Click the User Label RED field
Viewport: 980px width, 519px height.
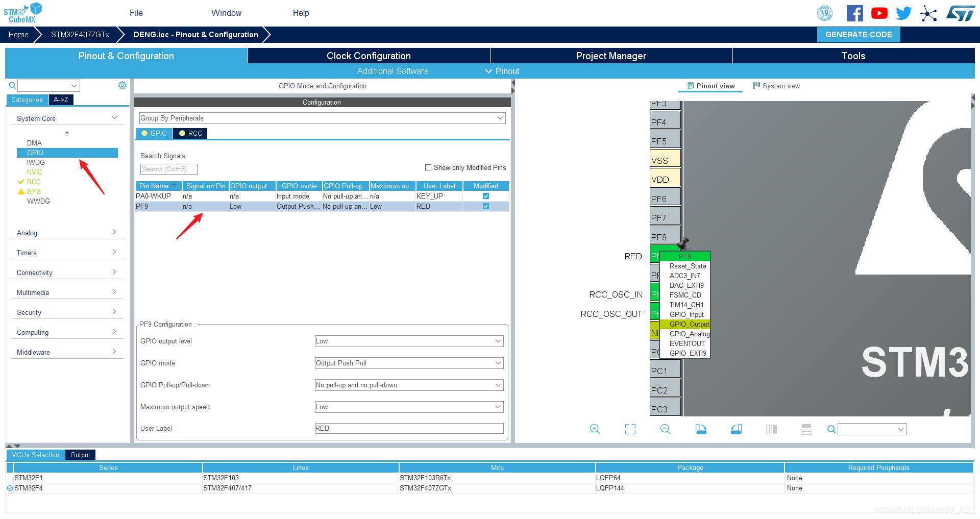pyautogui.click(x=409, y=428)
